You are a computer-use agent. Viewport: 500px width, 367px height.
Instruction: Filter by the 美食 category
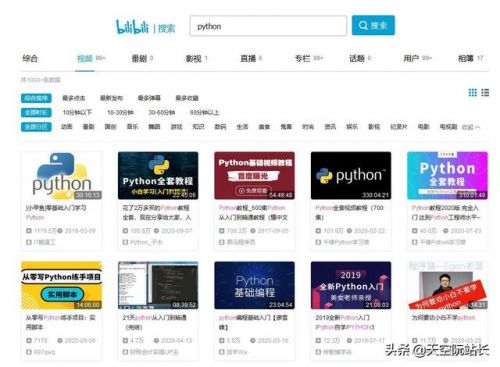tap(264, 127)
